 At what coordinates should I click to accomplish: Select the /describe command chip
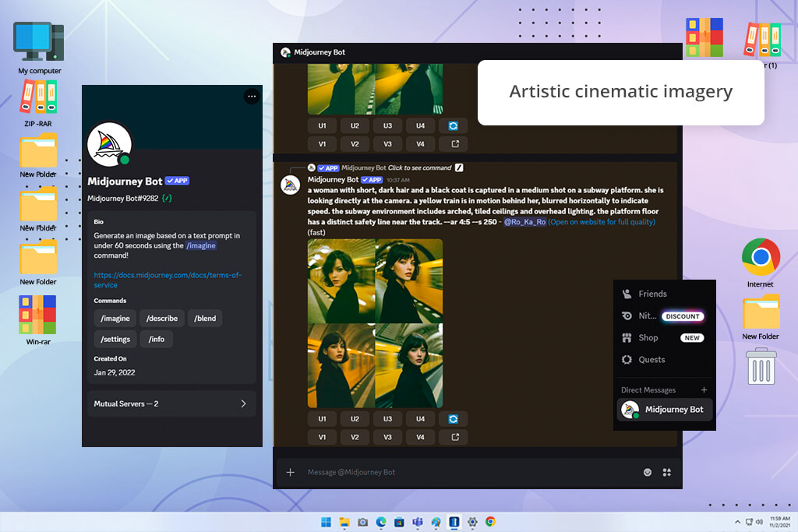click(162, 319)
